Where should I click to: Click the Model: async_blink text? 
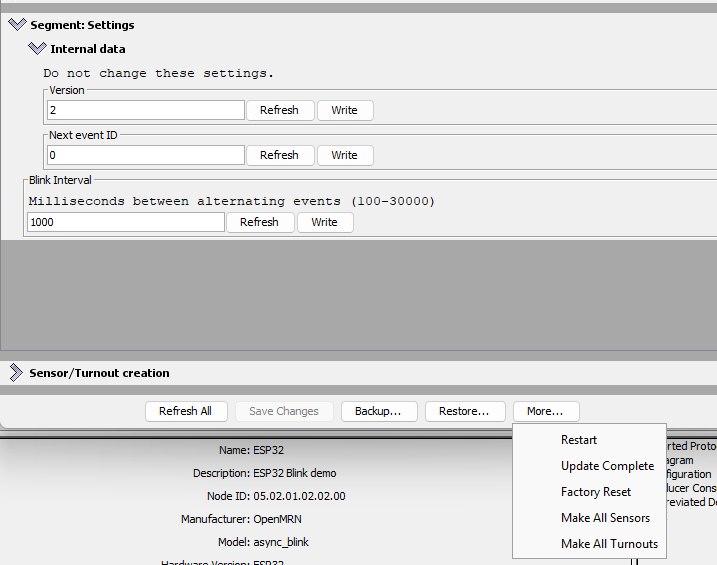tap(263, 542)
